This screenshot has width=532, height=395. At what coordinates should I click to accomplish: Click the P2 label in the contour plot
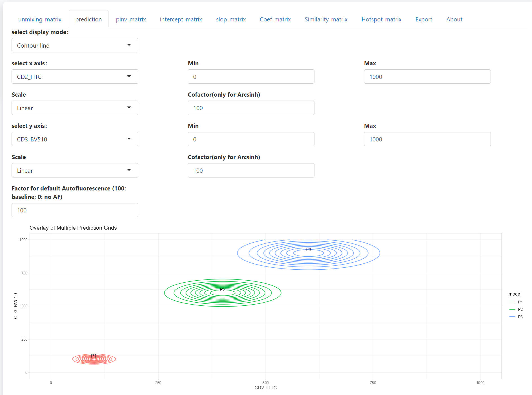pos(223,289)
